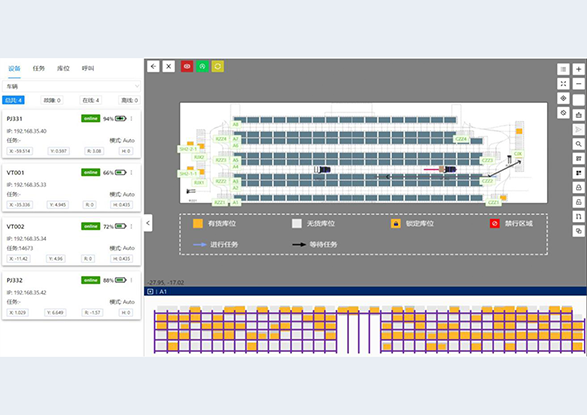Click the fit-to-screen expand arrows icon
The width and height of the screenshot is (587, 415).
tap(563, 84)
